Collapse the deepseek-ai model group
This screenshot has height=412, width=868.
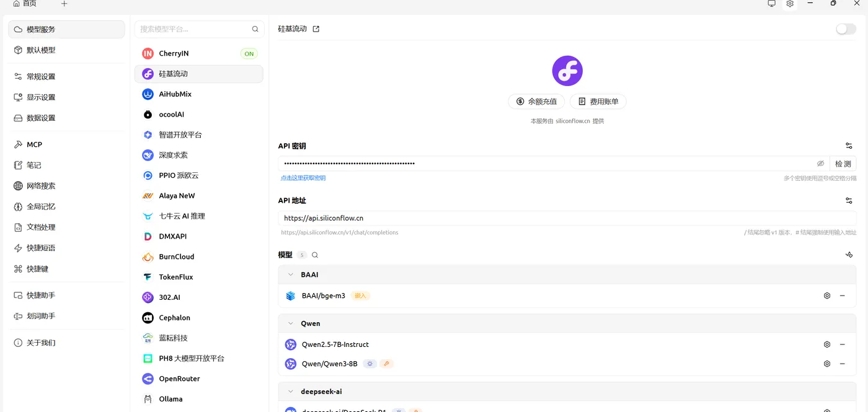[290, 392]
